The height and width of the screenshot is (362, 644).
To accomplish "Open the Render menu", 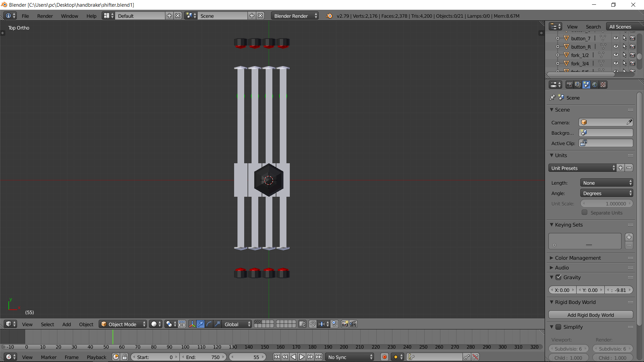I will 45,16.
